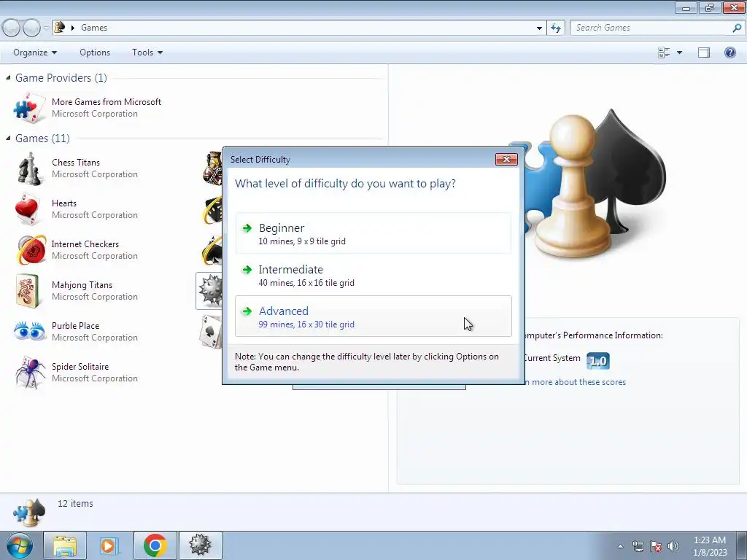
Task: Open the Chess Titans game icon
Action: [29, 168]
